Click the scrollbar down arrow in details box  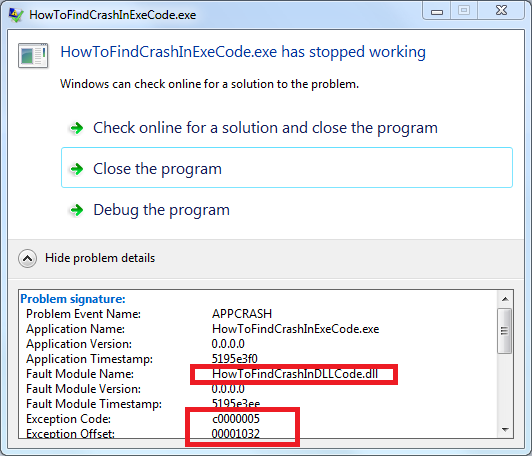point(505,430)
